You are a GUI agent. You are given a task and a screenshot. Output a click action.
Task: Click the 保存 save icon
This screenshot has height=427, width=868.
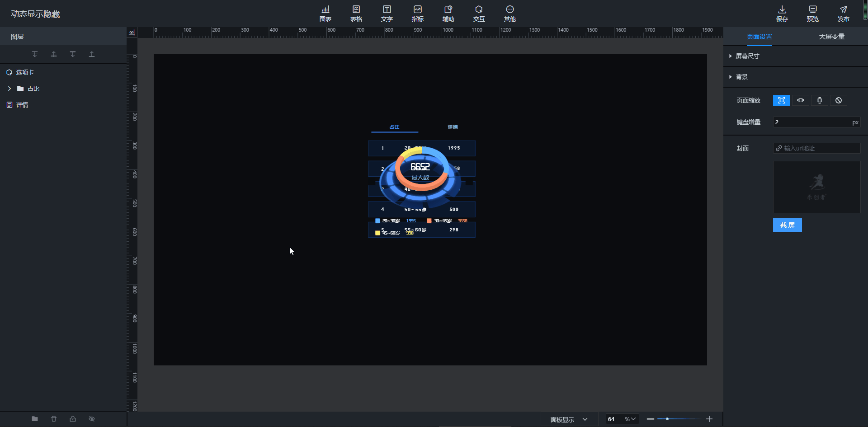782,14
